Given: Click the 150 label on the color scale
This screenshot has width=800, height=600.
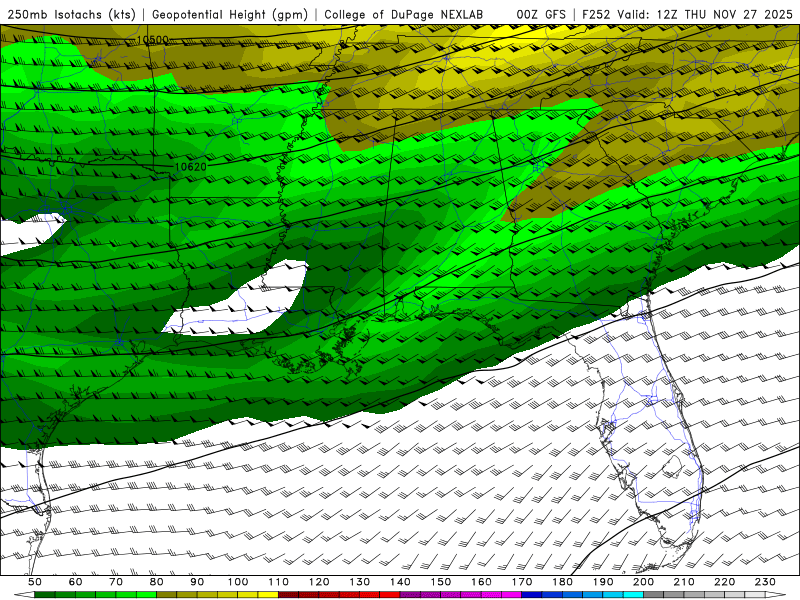Looking at the screenshot, I should (x=441, y=582).
